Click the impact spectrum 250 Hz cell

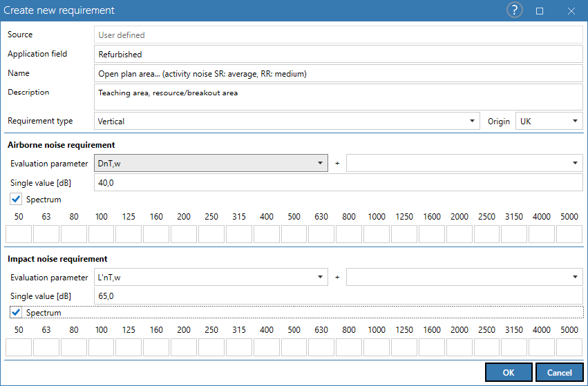click(211, 347)
